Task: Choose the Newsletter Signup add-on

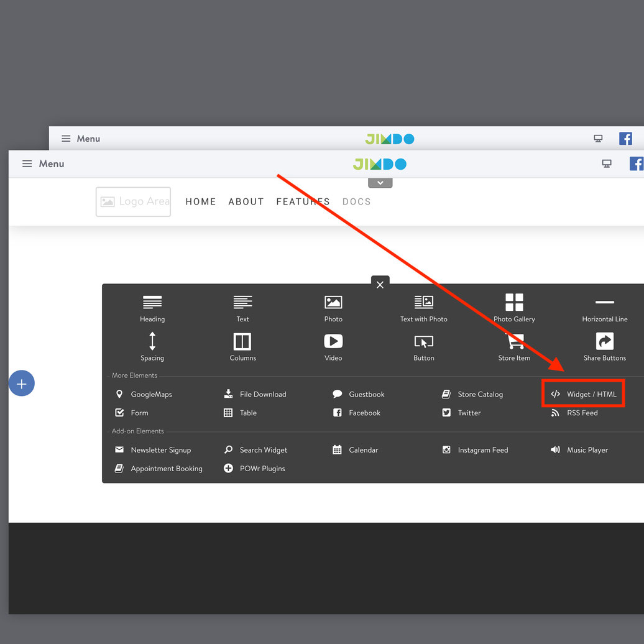Action: point(153,449)
